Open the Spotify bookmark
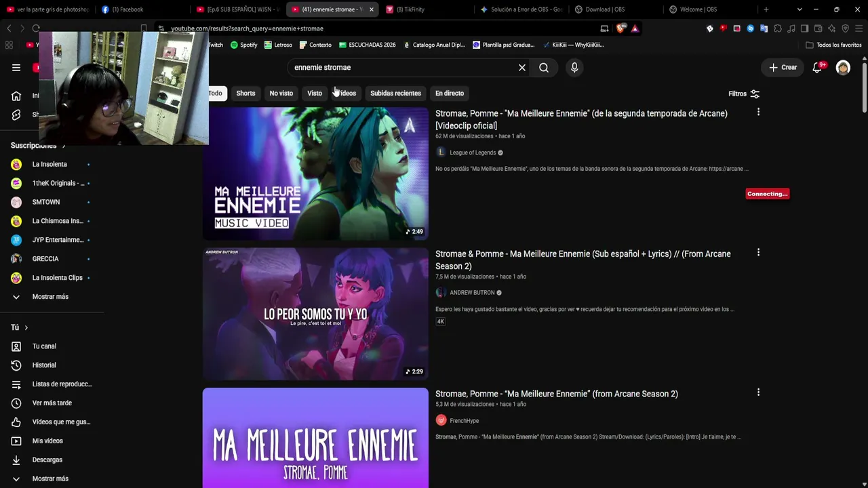 [244, 45]
